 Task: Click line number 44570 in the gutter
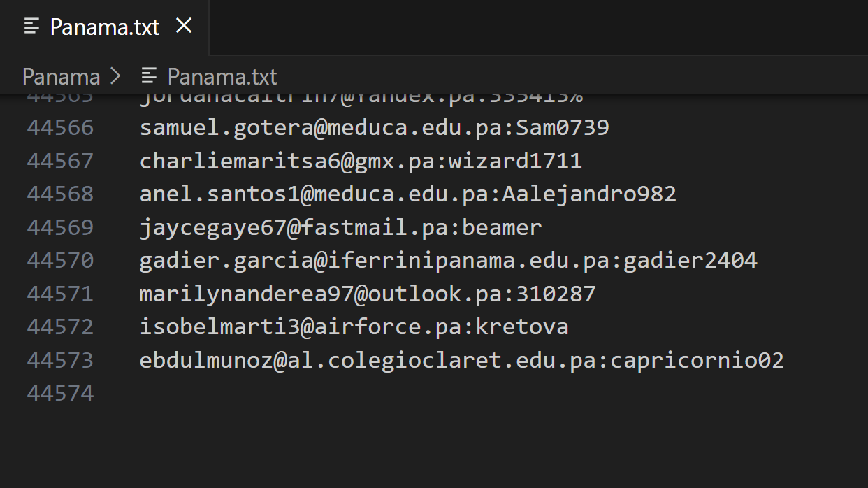coord(60,260)
